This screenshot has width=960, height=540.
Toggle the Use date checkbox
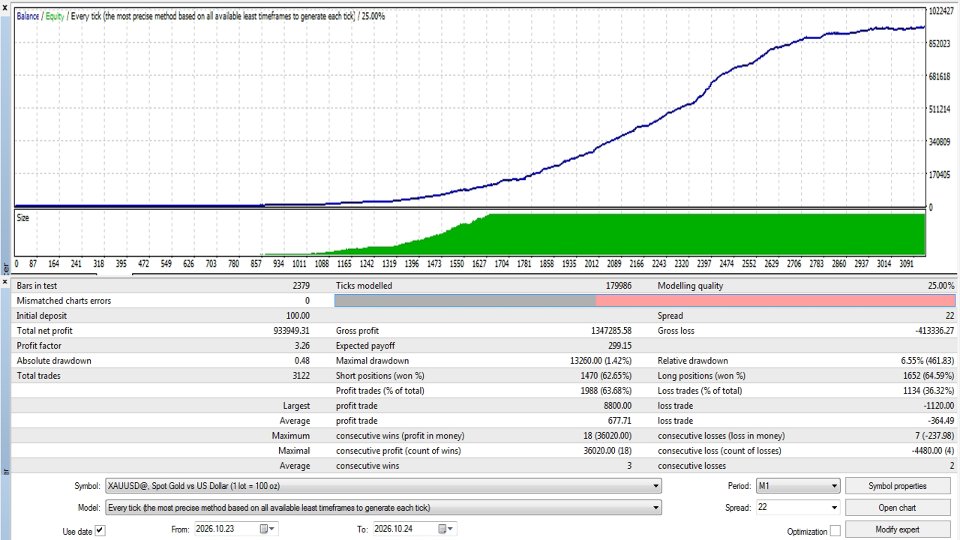click(100, 531)
